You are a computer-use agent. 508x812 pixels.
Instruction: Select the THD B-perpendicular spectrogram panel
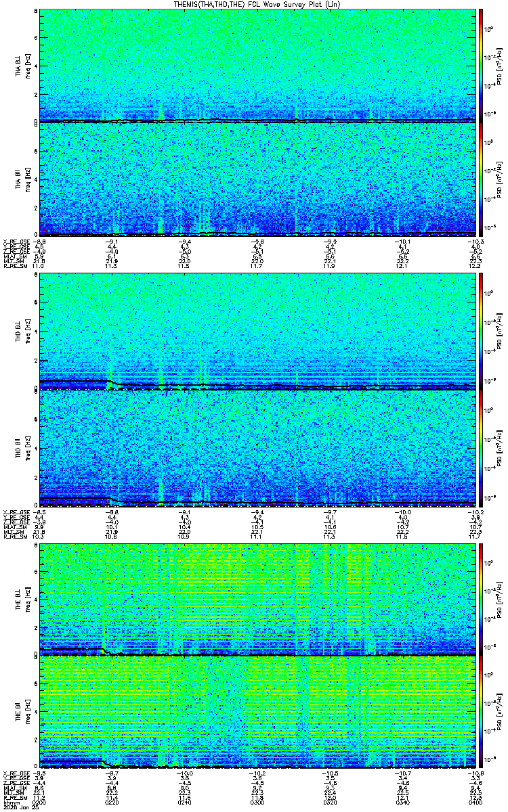[x=257, y=332]
